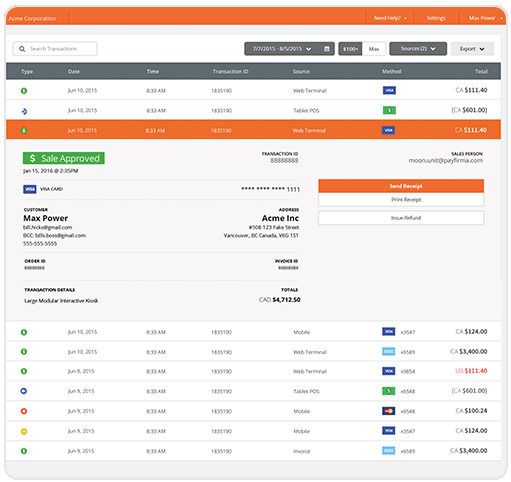Click the Search Transactions field

click(55, 49)
